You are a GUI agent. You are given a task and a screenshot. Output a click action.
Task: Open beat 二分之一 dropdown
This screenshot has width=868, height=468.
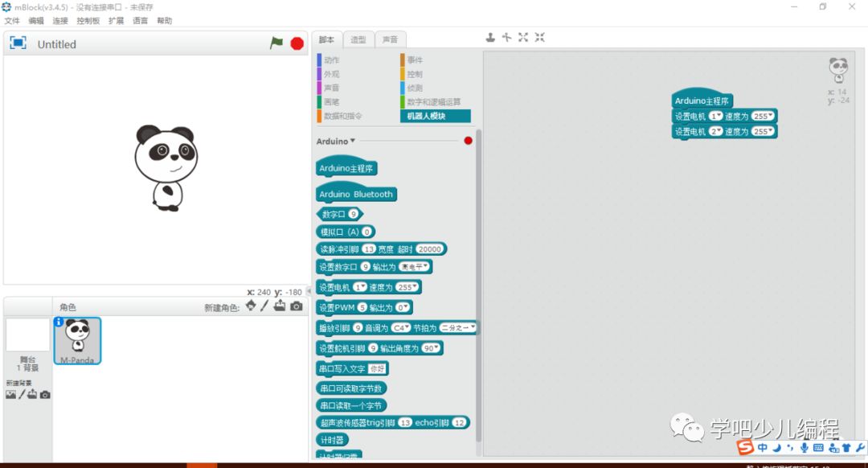pyautogui.click(x=458, y=328)
